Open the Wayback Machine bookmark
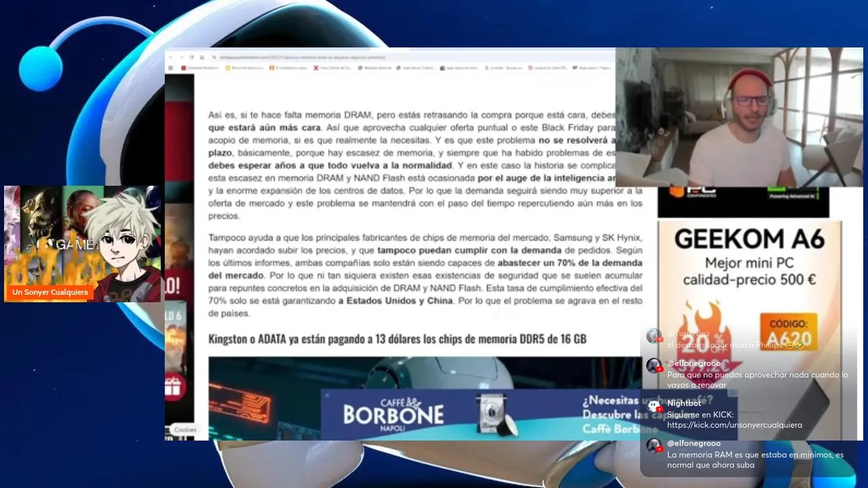The height and width of the screenshot is (488, 868). tap(375, 68)
